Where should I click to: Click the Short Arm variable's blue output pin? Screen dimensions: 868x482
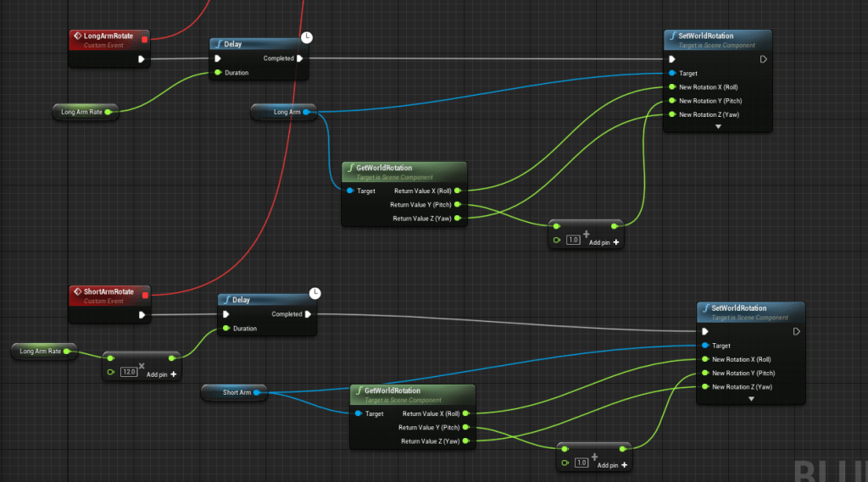tap(255, 392)
